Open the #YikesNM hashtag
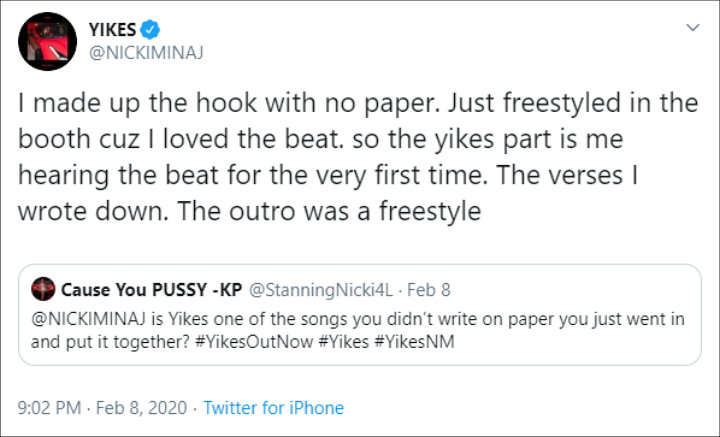720x437 pixels. click(x=415, y=342)
